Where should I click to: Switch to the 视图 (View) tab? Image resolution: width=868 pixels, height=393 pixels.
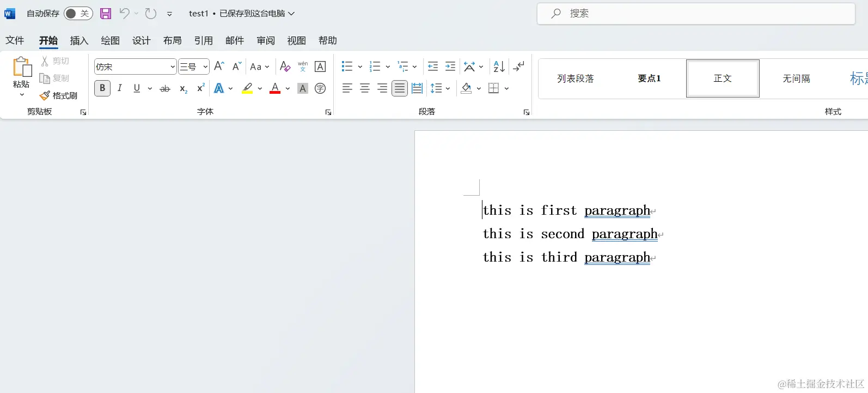point(297,40)
